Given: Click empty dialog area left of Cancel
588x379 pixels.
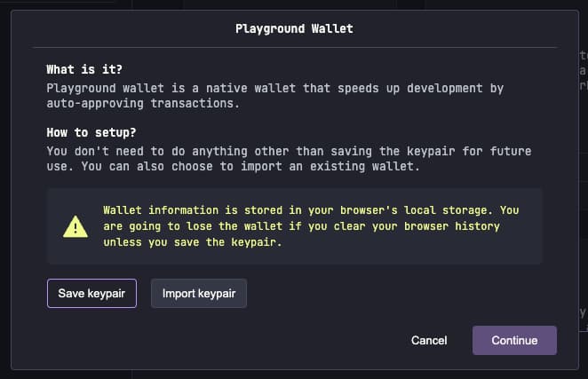Looking at the screenshot, I should point(222,340).
